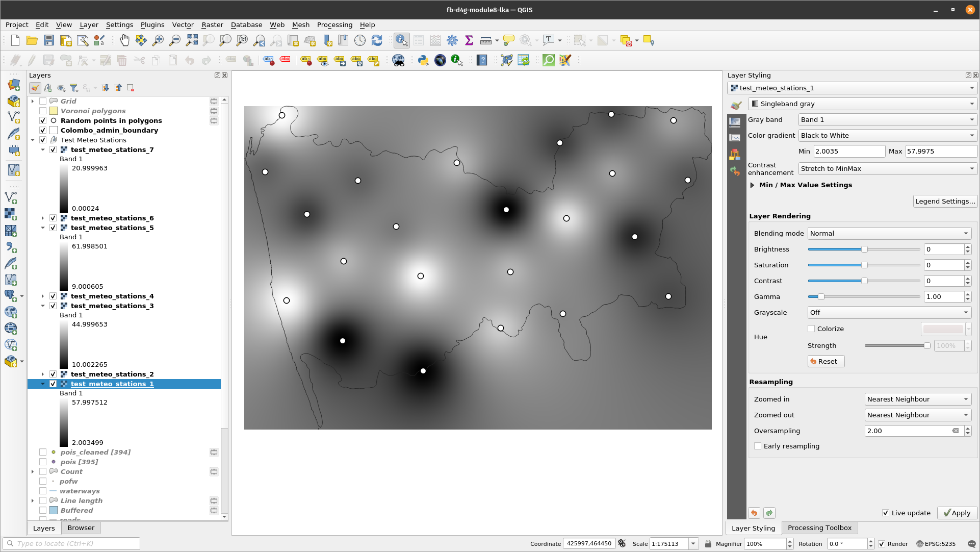The height and width of the screenshot is (552, 980).
Task: Click the EPSG:5235 CRS indicator
Action: (x=936, y=544)
